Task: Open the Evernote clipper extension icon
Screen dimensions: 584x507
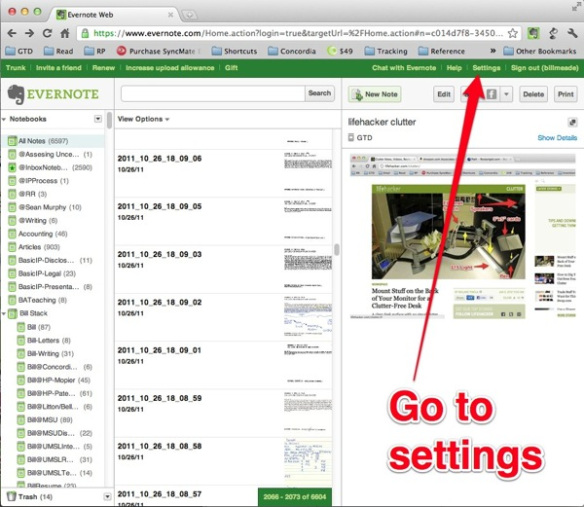Action: [x=533, y=33]
